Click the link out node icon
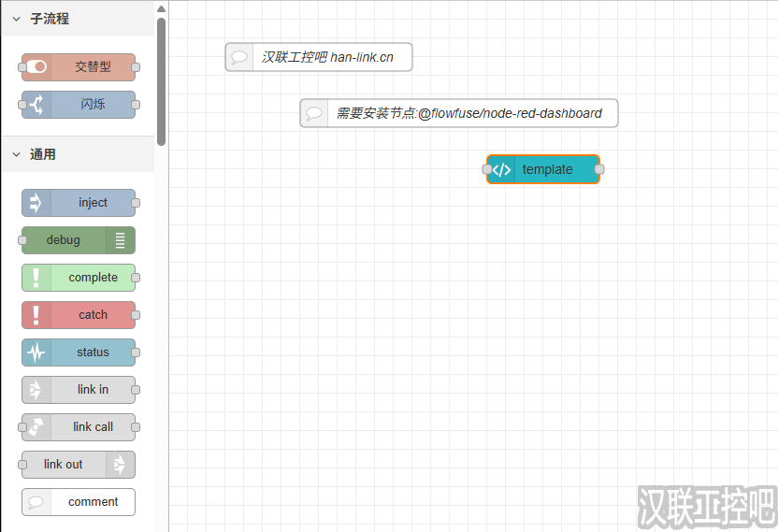 pyautogui.click(x=120, y=465)
